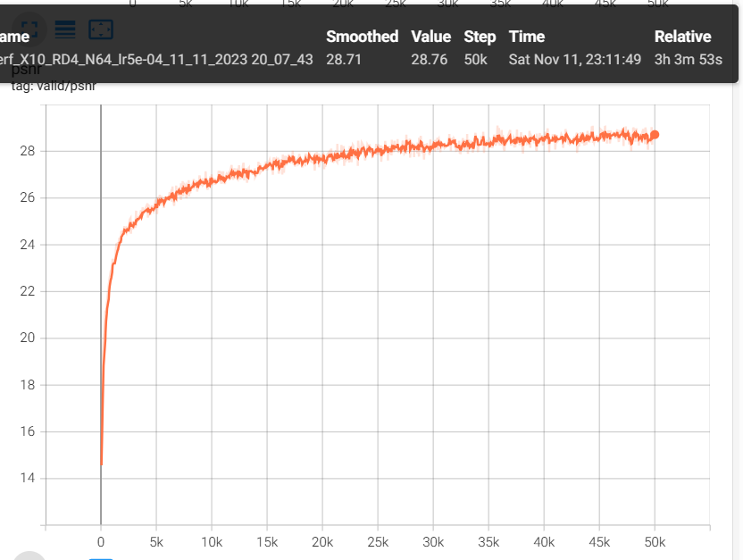
Task: Click the 25k tick on the x-axis
Action: point(378,541)
